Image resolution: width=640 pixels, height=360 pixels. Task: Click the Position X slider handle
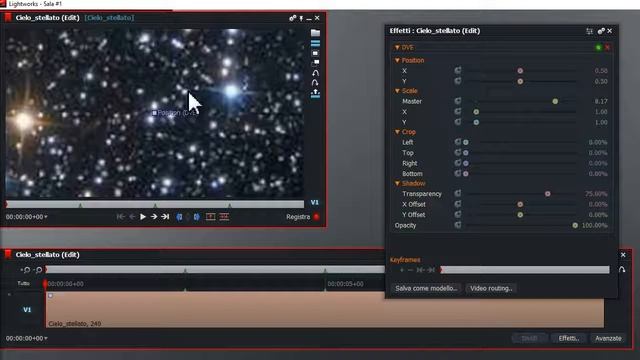(x=520, y=71)
